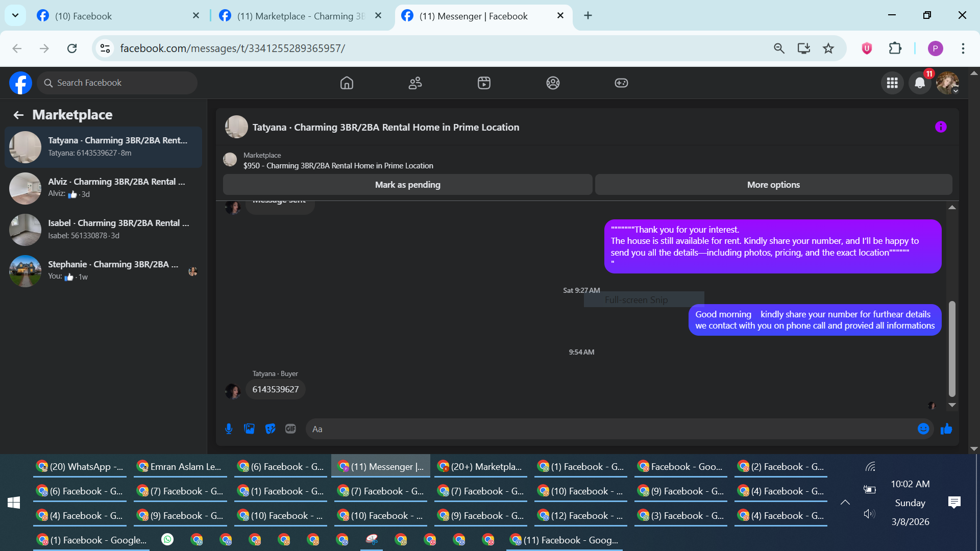Send a thumbs-up like

click(x=946, y=429)
